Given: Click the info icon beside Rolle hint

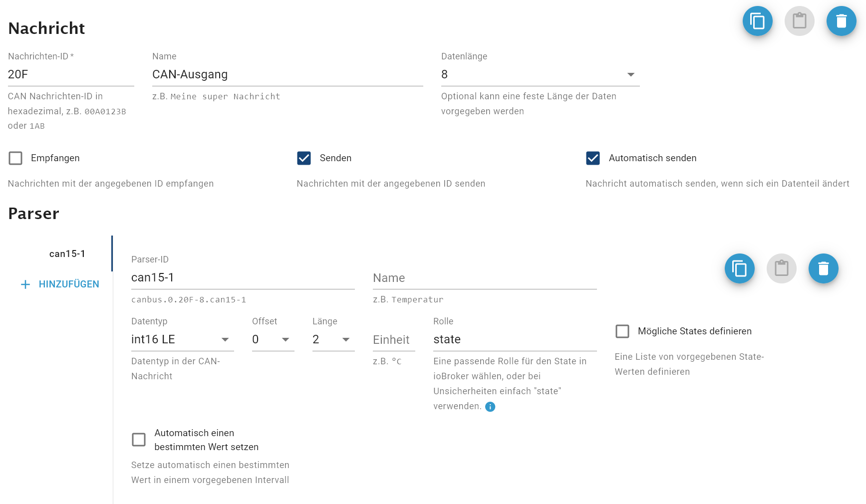Looking at the screenshot, I should 490,407.
